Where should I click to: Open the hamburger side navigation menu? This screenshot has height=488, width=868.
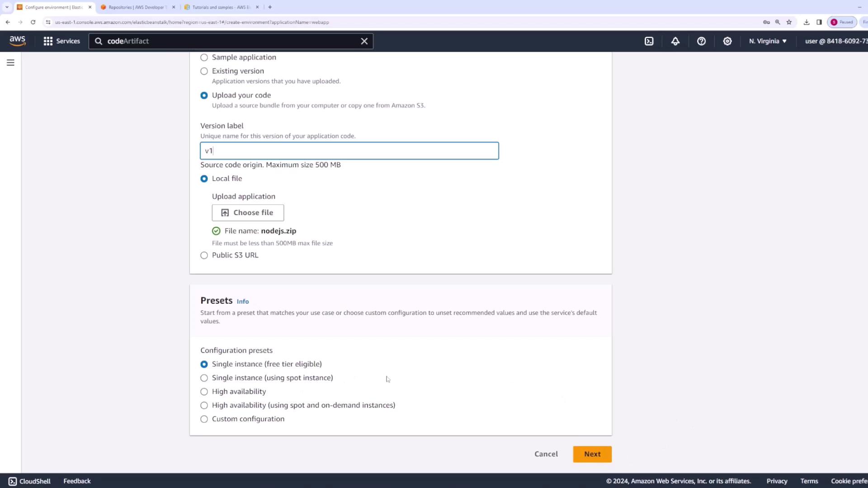pos(10,63)
